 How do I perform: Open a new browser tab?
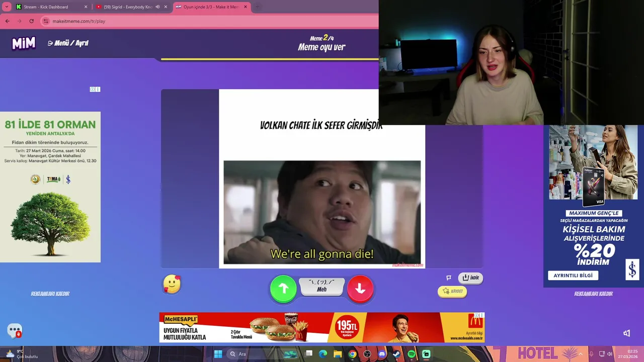pos(257,7)
